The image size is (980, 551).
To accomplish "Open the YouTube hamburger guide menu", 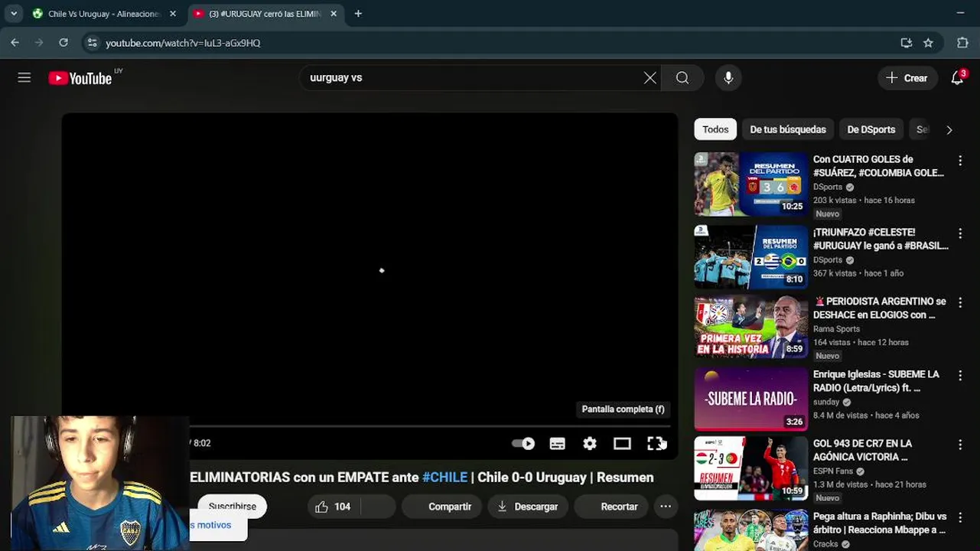I will pyautogui.click(x=24, y=77).
